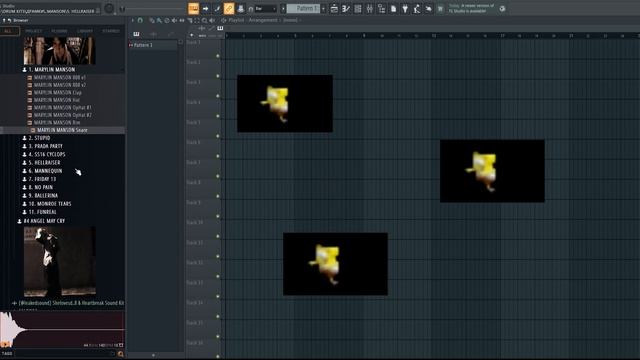Toggle the orange multilink chain icon
The width and height of the screenshot is (640, 360).
click(x=229, y=9)
